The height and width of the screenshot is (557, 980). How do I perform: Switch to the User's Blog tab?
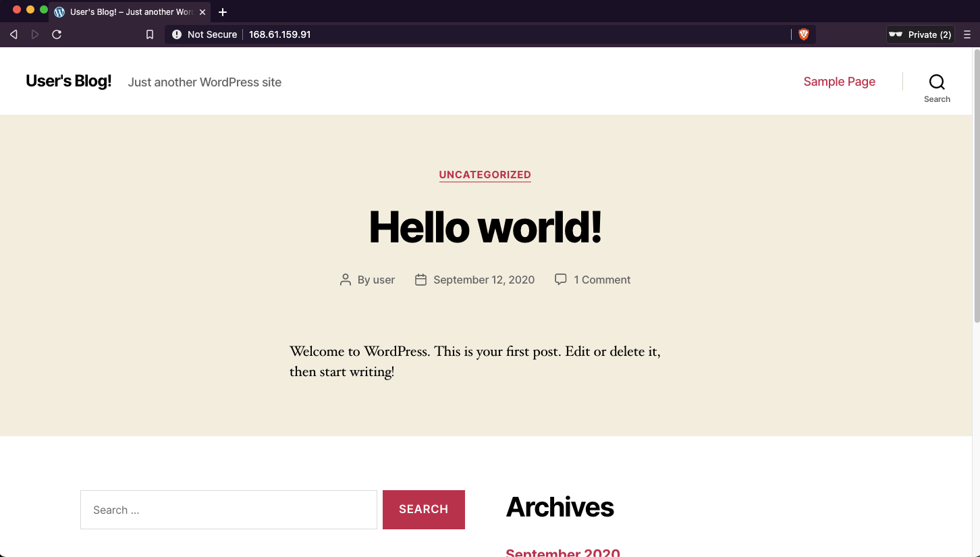[128, 11]
